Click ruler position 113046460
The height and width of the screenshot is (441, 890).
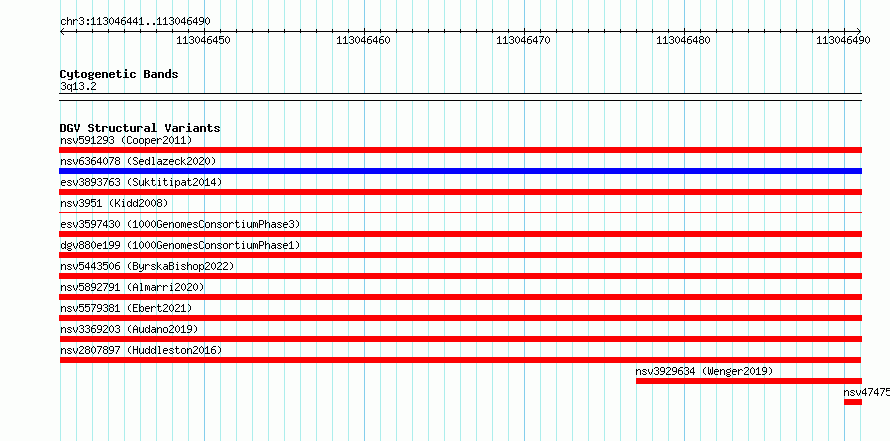coord(363,40)
